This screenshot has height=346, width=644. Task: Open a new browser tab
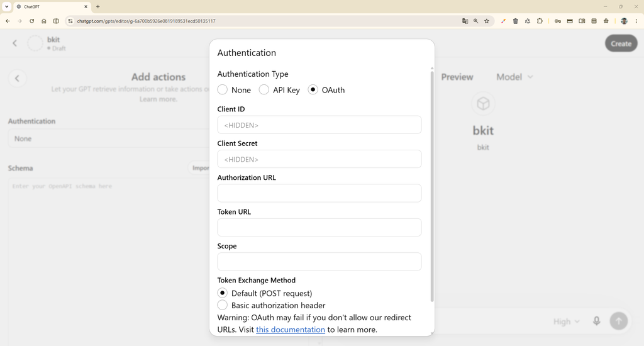[x=97, y=6]
